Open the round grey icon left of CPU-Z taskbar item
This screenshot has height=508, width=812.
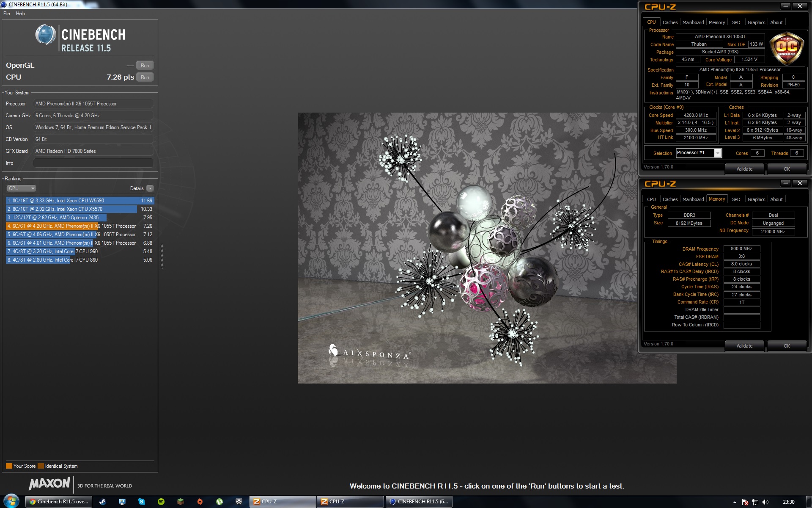239,502
